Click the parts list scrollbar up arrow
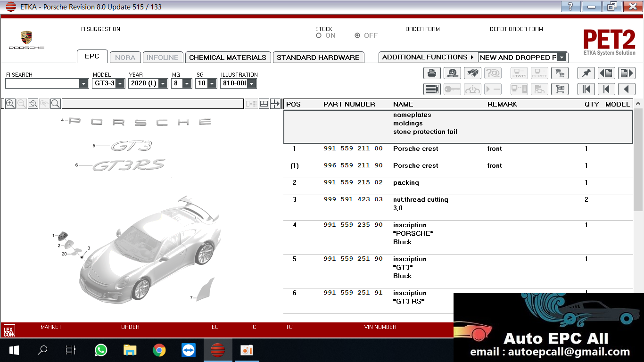This screenshot has height=362, width=644. [x=638, y=104]
